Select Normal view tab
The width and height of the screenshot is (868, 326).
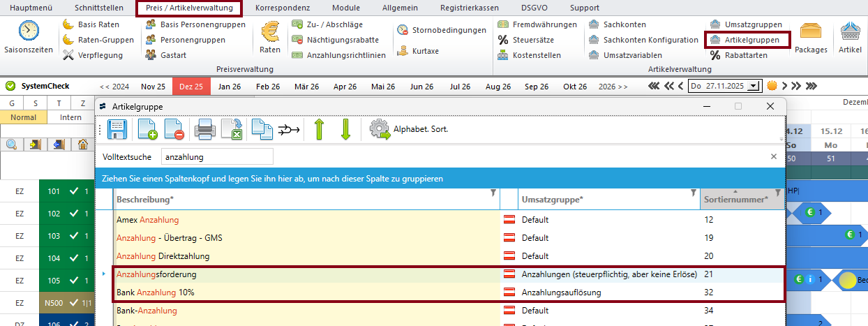point(24,117)
